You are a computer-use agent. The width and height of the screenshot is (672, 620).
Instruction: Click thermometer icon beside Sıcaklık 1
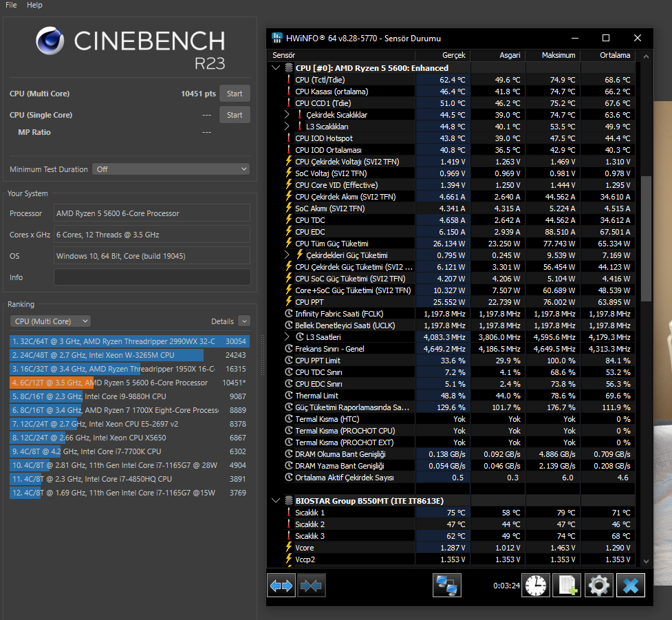coord(289,512)
